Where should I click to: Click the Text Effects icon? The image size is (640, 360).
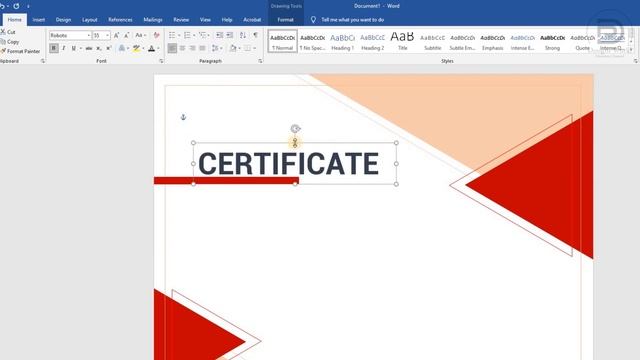[x=122, y=48]
